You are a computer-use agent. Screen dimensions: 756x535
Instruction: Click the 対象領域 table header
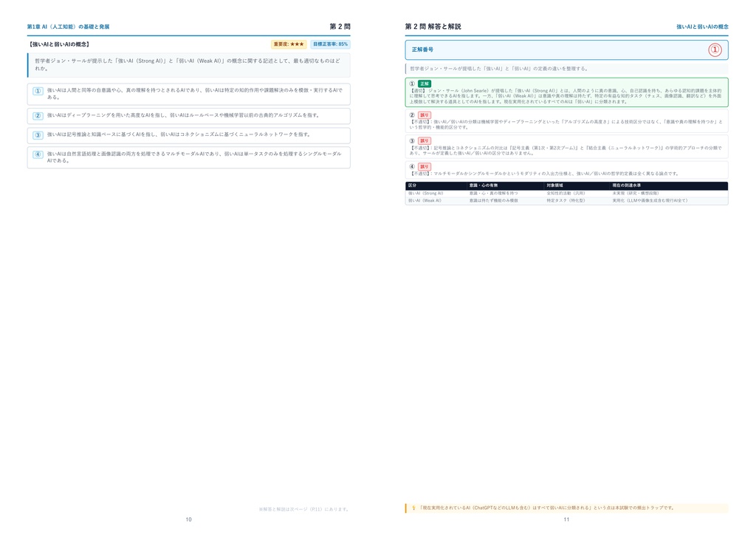click(554, 185)
